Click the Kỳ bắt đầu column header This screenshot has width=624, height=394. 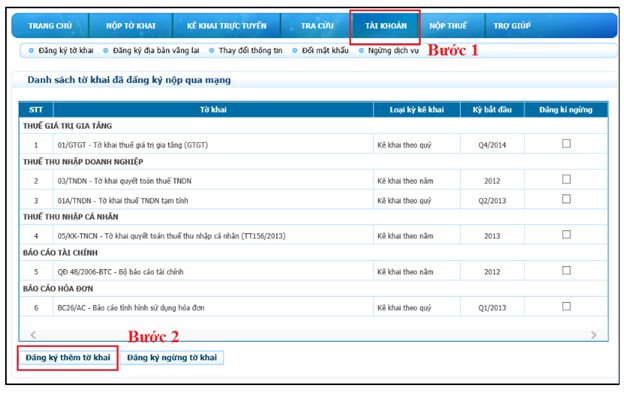[492, 110]
